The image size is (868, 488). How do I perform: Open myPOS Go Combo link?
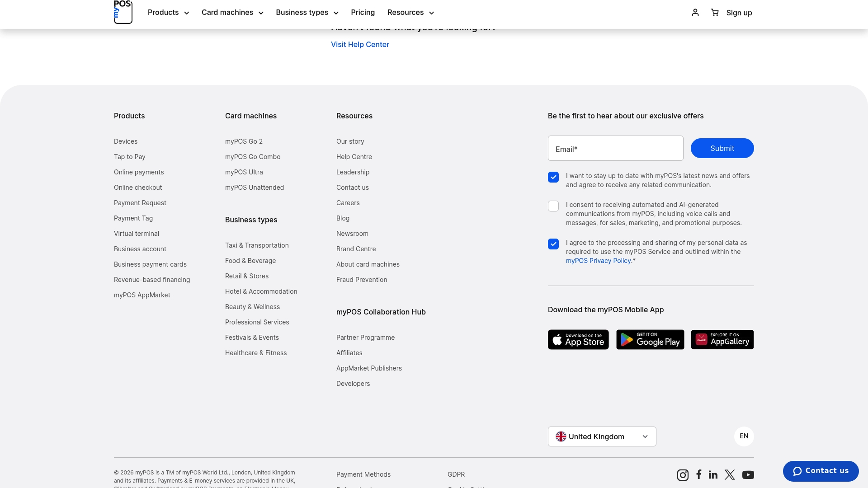253,157
